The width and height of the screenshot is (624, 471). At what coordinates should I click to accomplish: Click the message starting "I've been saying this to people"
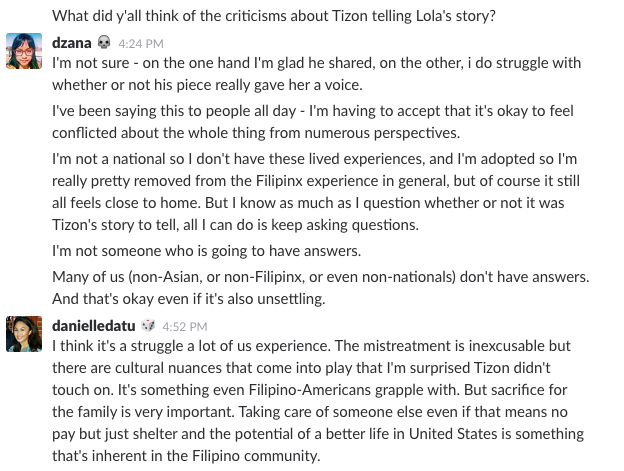coord(313,122)
